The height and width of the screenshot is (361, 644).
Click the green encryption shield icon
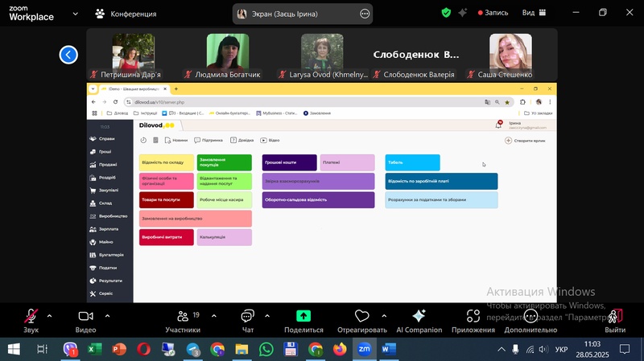tap(446, 13)
